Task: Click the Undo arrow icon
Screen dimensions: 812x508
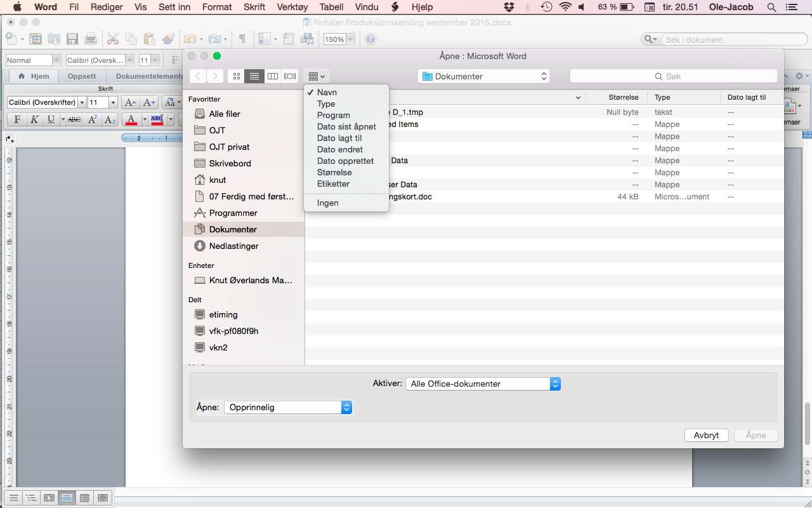Action: point(190,39)
